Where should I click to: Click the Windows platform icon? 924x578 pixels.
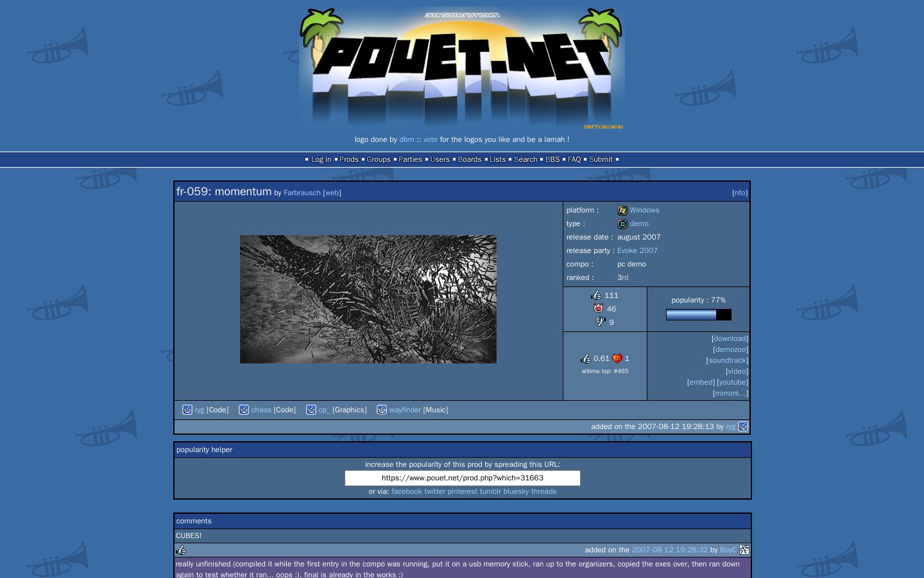[622, 211]
